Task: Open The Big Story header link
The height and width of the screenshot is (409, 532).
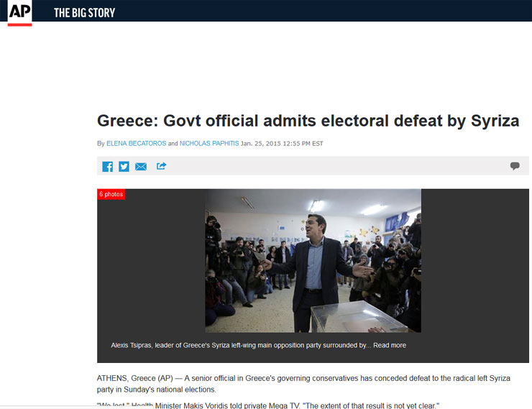Action: [85, 13]
